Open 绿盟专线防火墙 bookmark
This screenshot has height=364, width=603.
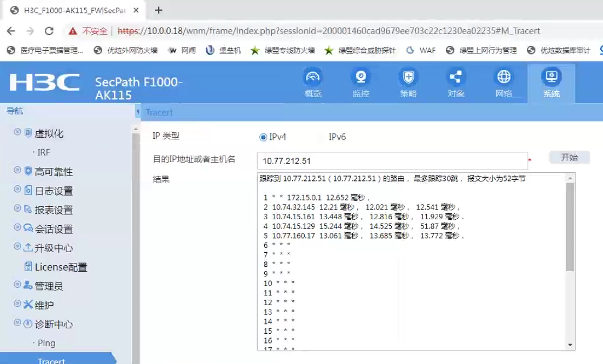283,50
